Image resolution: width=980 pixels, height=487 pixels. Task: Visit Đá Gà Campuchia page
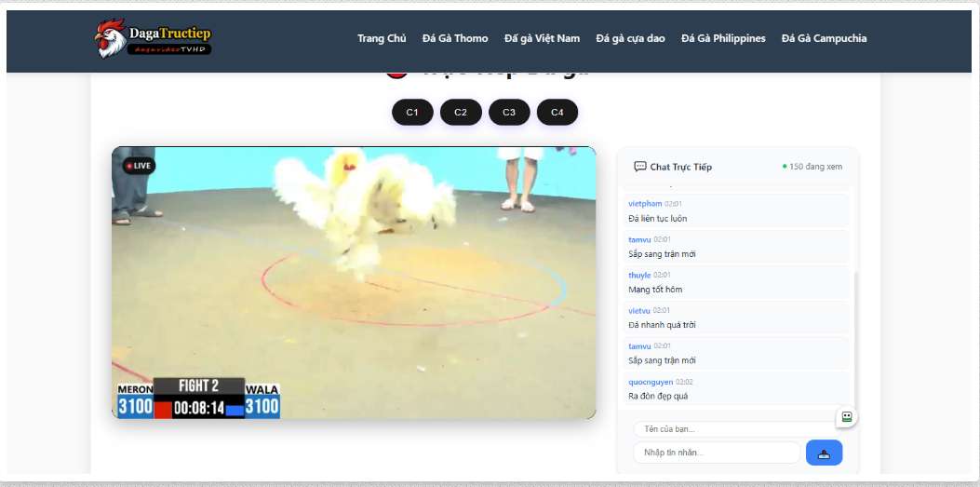(824, 38)
